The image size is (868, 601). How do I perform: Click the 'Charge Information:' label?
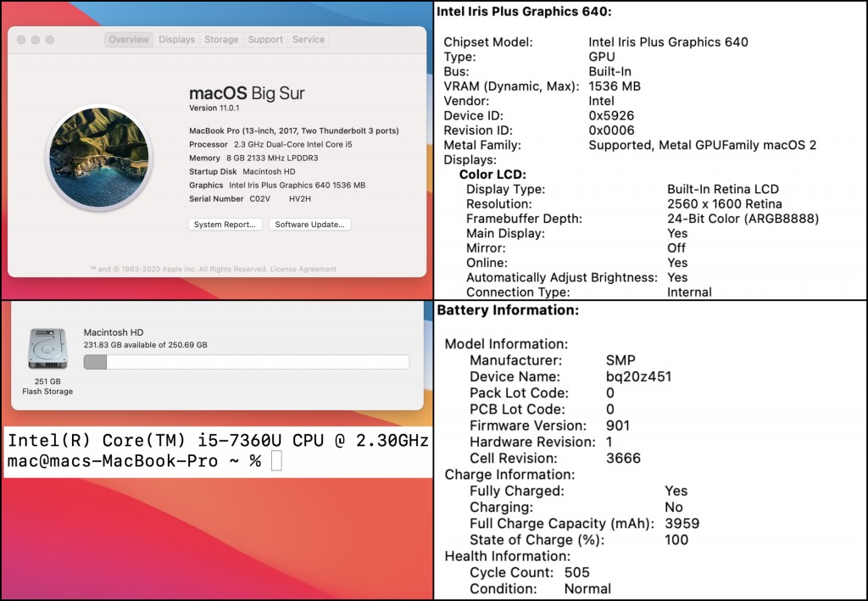[x=509, y=475]
